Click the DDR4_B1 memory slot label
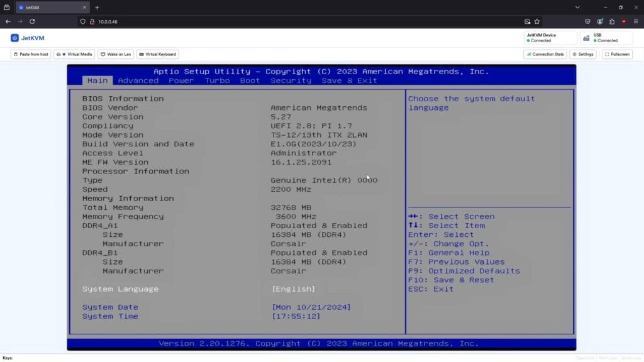 click(x=100, y=253)
